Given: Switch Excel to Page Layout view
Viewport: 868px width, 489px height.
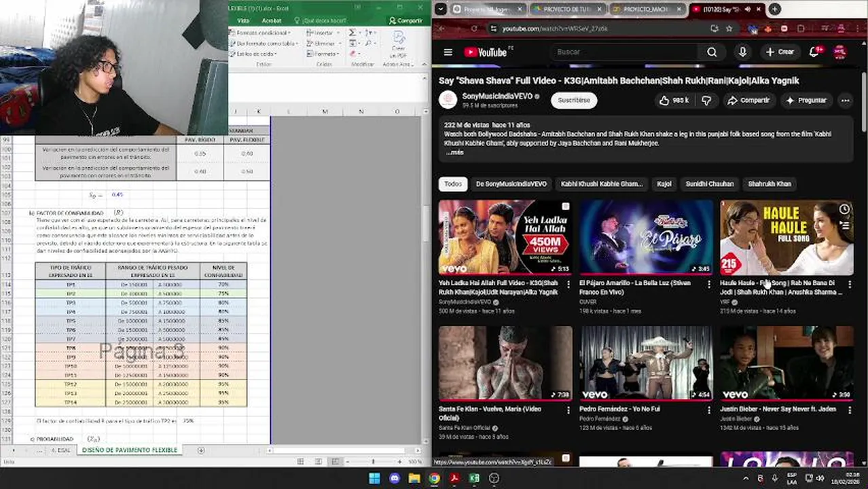Looking at the screenshot, I should pos(318,462).
